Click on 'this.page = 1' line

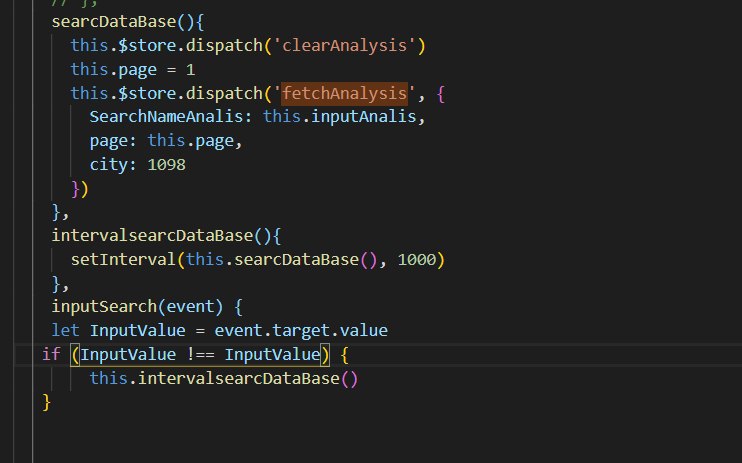tap(133, 70)
